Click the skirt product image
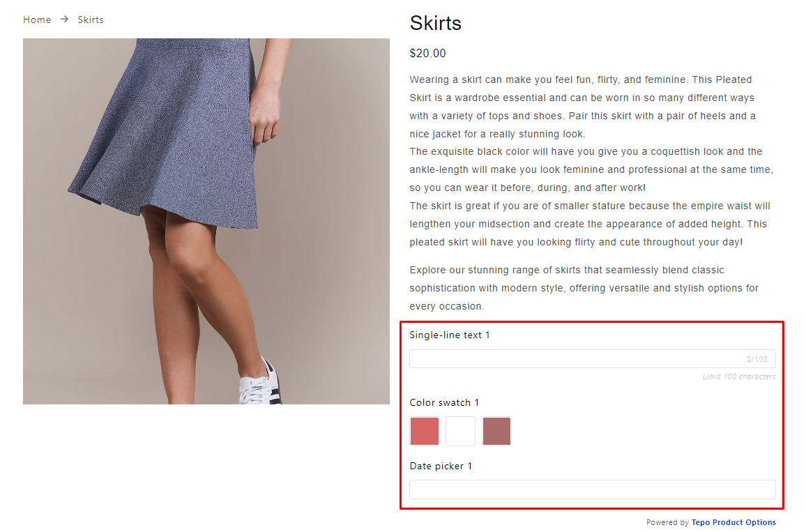 206,221
